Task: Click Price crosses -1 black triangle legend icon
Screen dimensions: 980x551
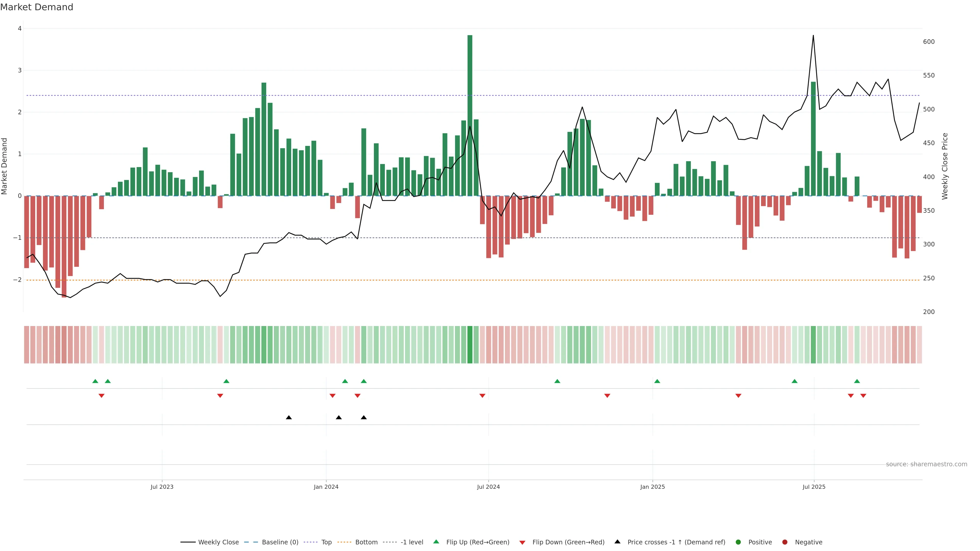Action: point(617,542)
